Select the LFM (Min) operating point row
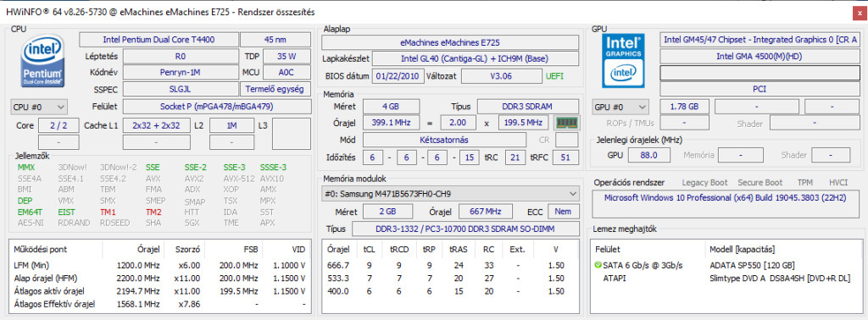The image size is (868, 320). [159, 265]
